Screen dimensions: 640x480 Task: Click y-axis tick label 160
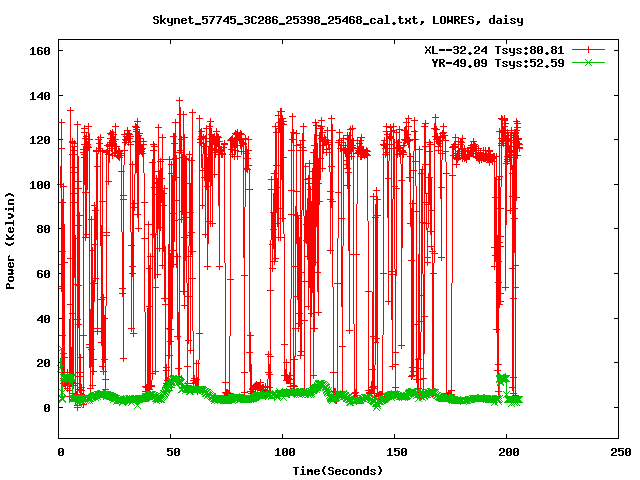[40, 51]
